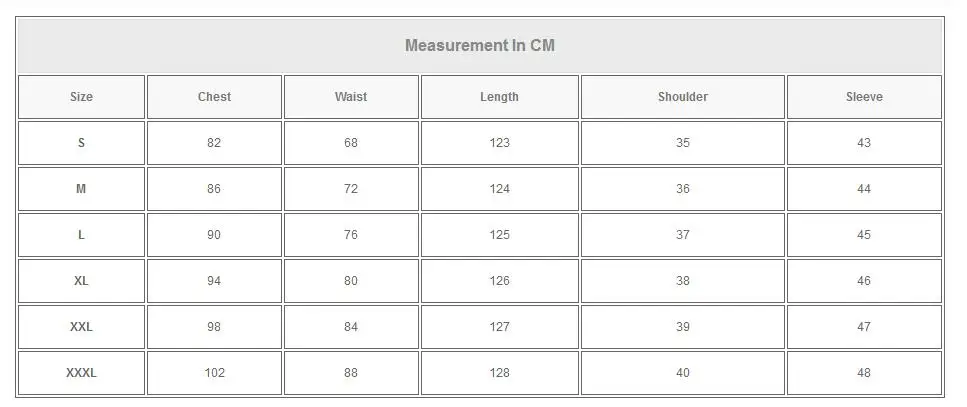Click the Shoulder column header
This screenshot has width=967, height=407.
[x=683, y=97]
